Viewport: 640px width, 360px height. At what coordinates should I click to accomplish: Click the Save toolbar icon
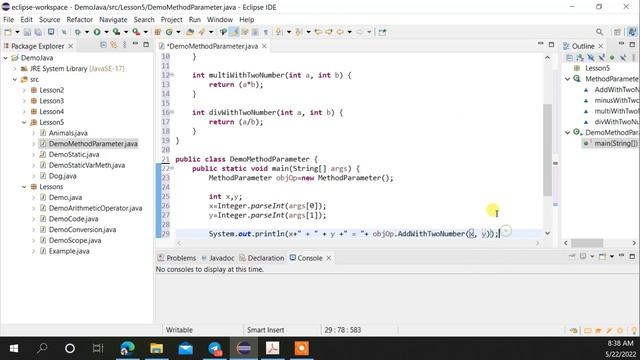tap(27, 32)
